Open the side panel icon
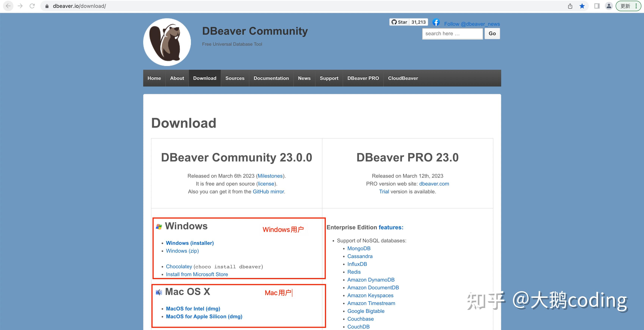This screenshot has width=644, height=330. coord(597,6)
